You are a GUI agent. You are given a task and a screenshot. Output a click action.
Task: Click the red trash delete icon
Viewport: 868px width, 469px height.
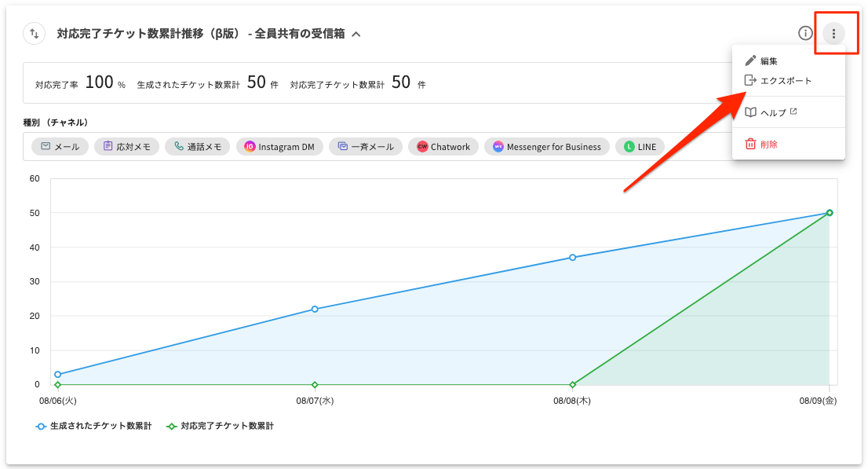pos(750,145)
